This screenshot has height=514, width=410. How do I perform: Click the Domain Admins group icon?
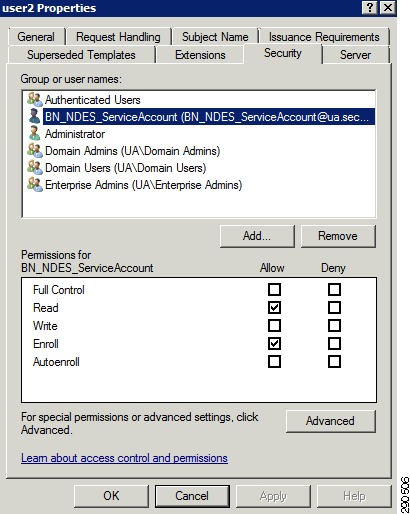click(35, 151)
